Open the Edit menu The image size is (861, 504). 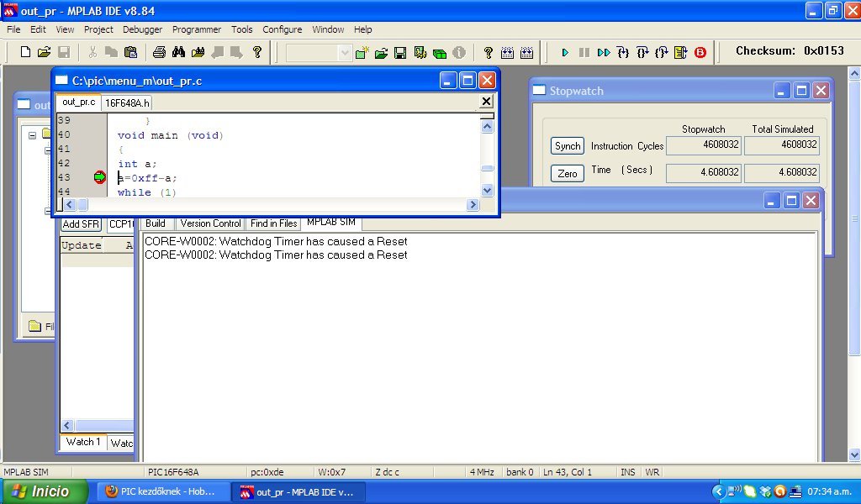click(38, 29)
